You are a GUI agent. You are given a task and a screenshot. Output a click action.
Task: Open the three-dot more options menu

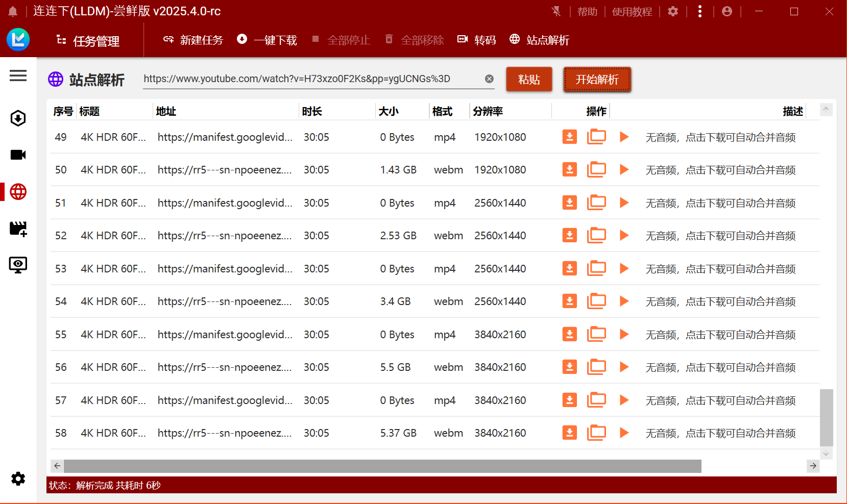[x=699, y=11]
